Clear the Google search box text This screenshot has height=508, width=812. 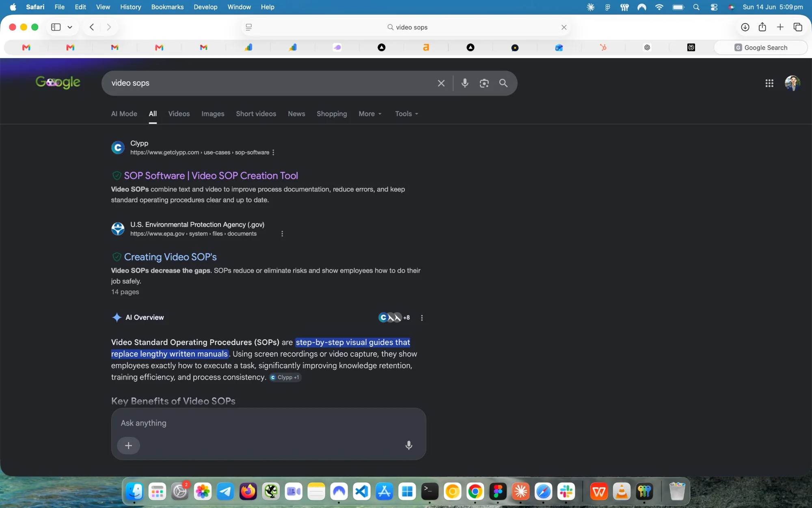point(441,83)
